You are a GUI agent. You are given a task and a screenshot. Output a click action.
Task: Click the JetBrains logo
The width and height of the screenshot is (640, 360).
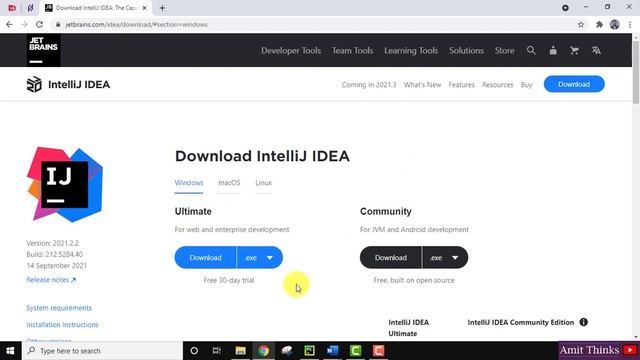point(44,50)
